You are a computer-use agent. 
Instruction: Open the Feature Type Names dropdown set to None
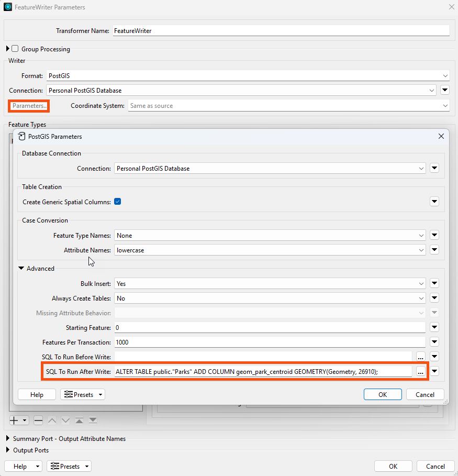(x=422, y=235)
